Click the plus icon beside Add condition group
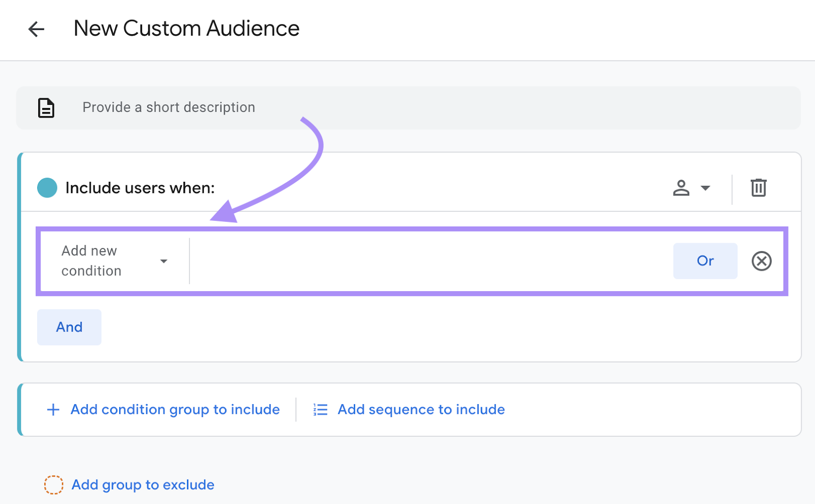 point(52,409)
